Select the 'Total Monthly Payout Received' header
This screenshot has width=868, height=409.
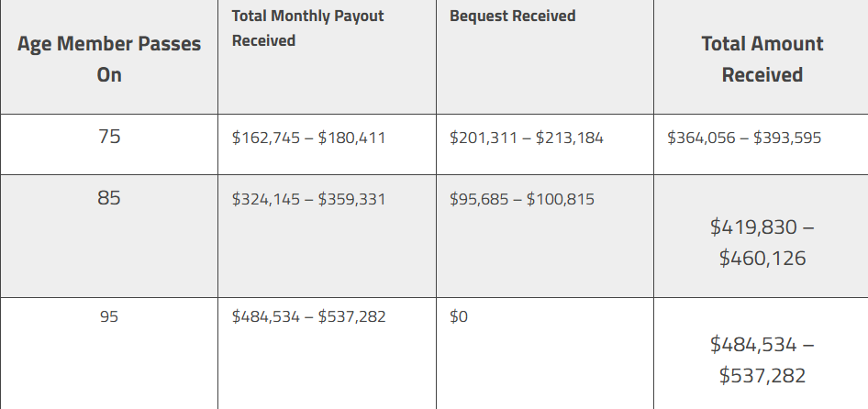[328, 58]
